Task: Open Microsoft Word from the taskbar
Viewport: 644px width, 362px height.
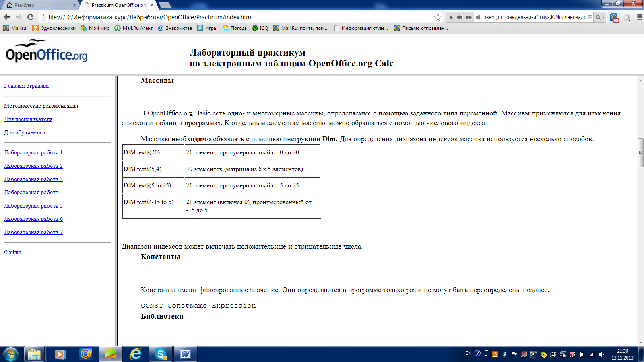Action: tap(186, 354)
